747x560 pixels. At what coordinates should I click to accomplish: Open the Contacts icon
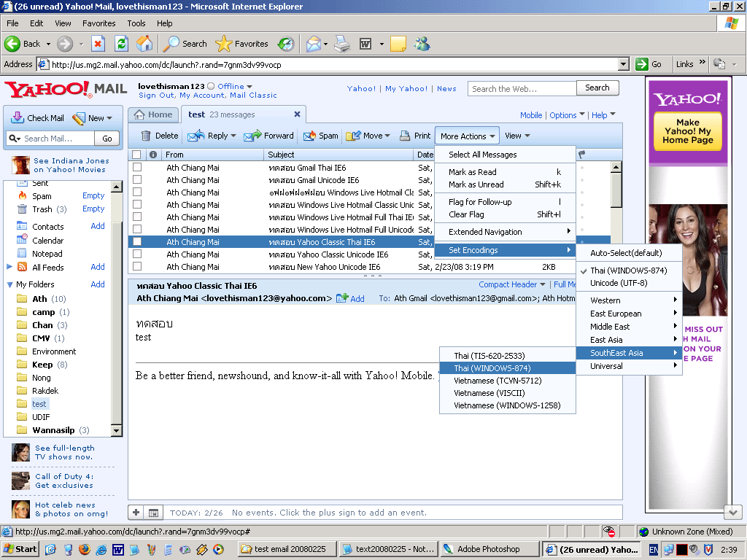click(x=23, y=226)
